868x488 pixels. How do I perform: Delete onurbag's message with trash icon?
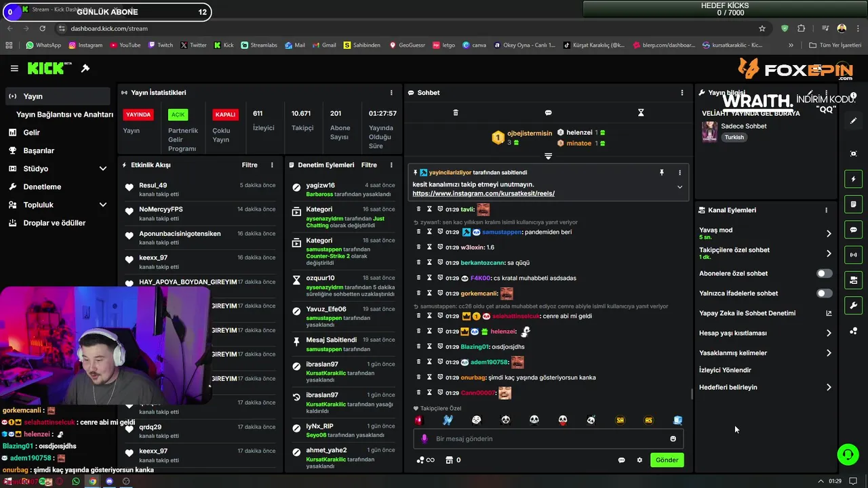point(418,377)
